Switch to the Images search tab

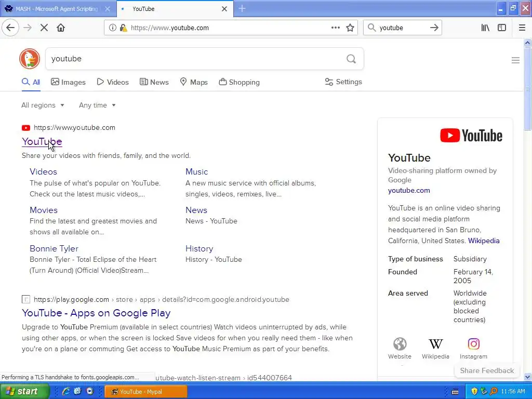coord(68,82)
